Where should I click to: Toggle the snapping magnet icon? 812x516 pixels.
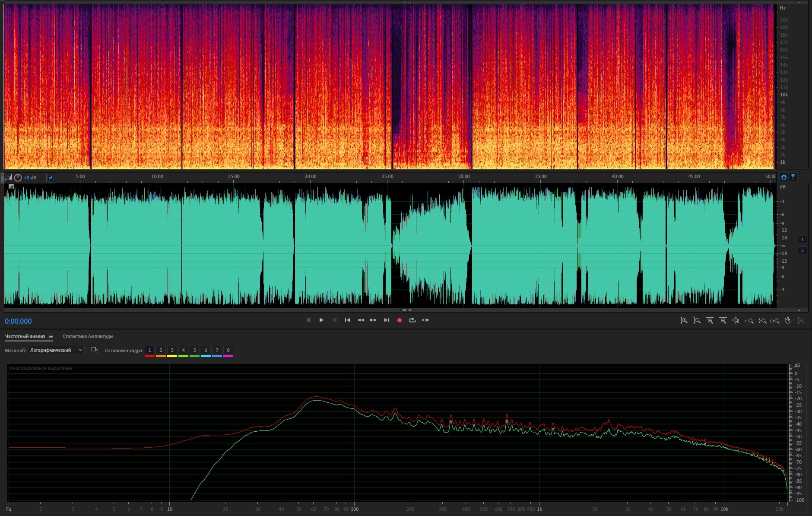783,177
